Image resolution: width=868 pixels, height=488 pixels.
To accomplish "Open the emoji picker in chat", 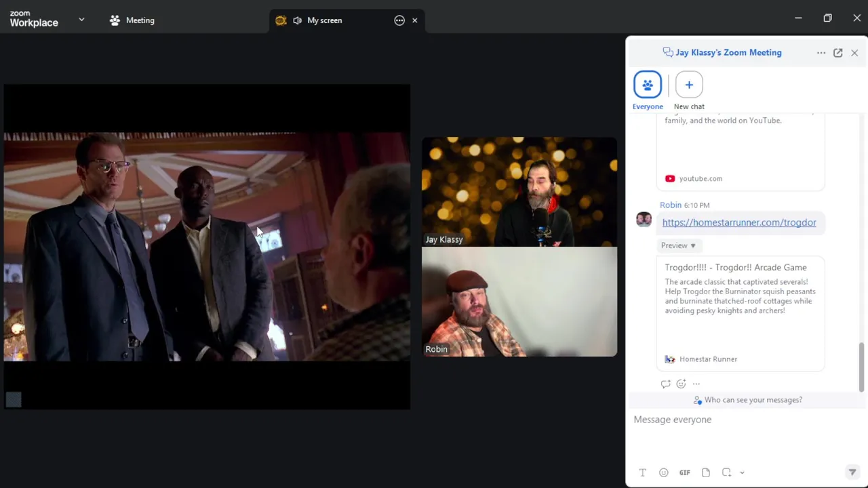I will coord(663,472).
